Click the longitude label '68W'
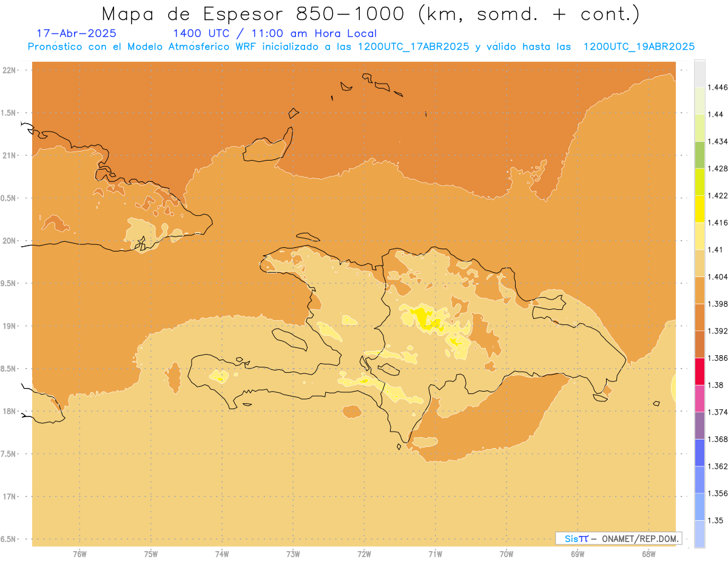The height and width of the screenshot is (562, 728). point(649,555)
